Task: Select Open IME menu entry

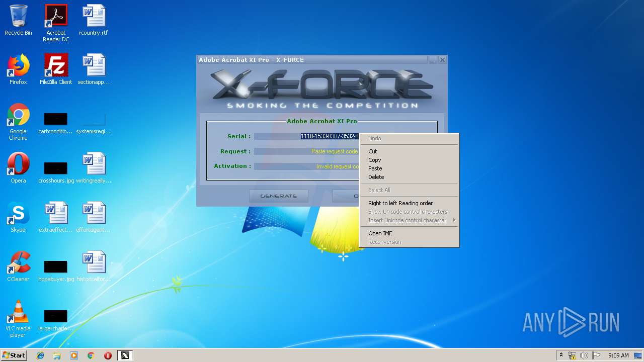Action: pos(409,233)
